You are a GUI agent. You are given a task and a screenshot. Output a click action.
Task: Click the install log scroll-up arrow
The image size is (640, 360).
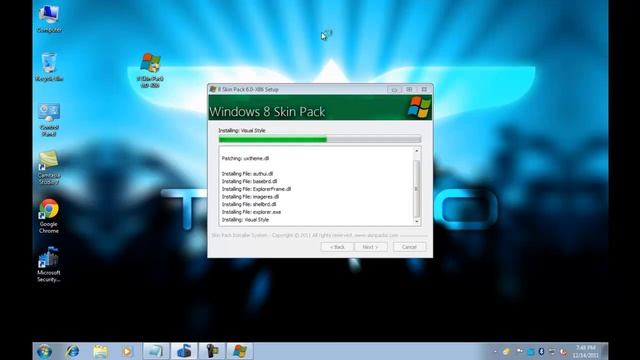coord(417,151)
